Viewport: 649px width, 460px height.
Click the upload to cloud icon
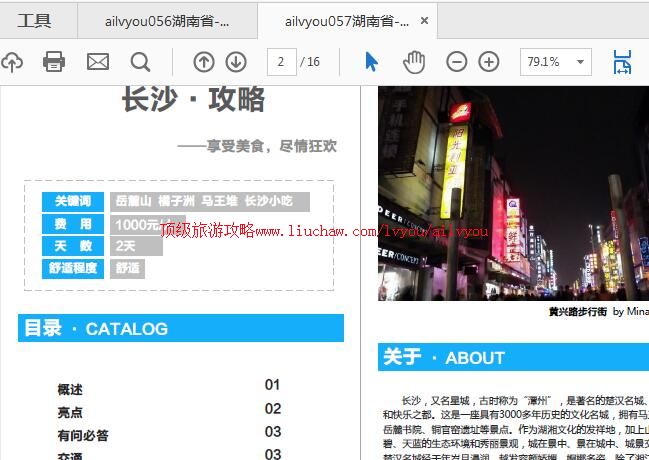click(x=11, y=62)
